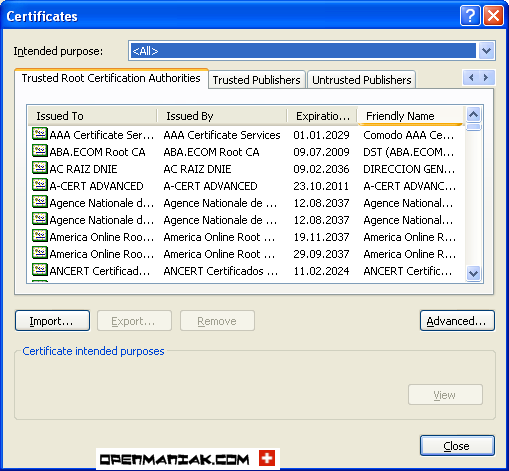Screen dimensions: 509x471
Task: Click the certificate icon expiring 19.11.2037
Action: point(40,236)
